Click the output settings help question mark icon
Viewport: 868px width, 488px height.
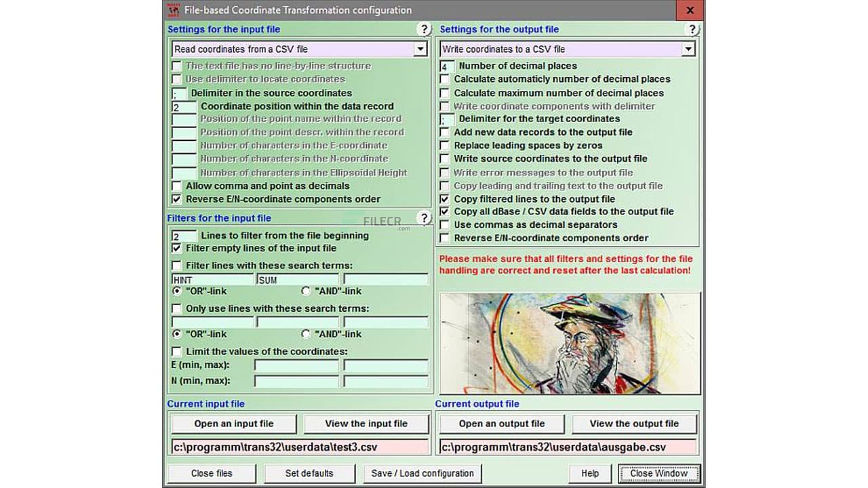(x=692, y=29)
